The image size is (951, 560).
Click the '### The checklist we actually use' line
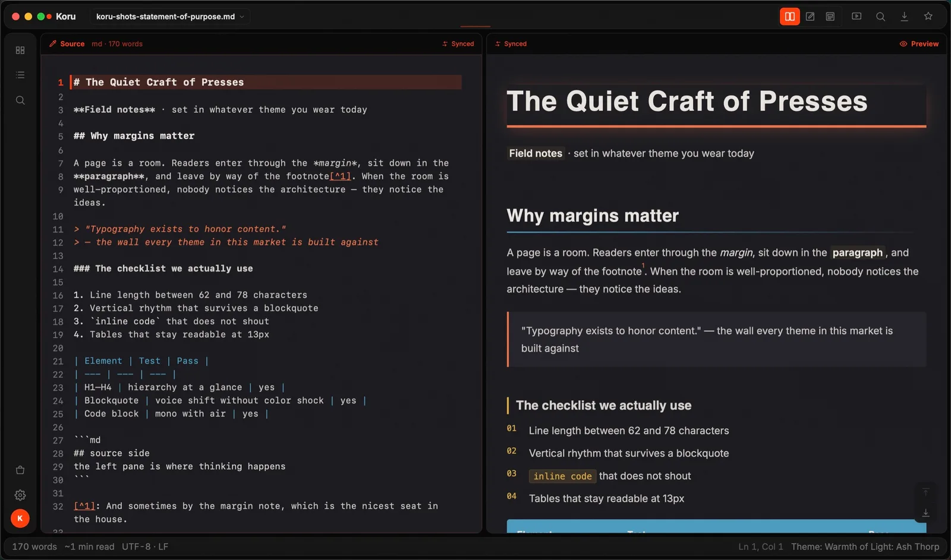tap(163, 268)
